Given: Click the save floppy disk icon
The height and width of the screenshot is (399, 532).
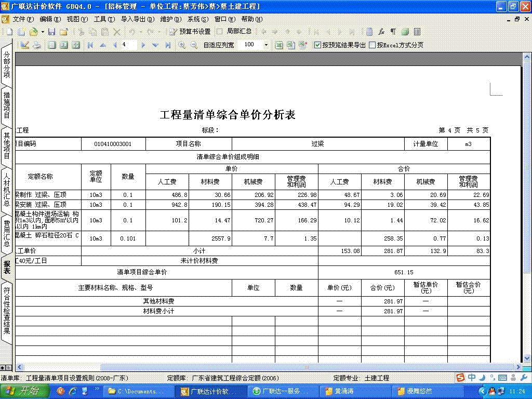Looking at the screenshot, I should pyautogui.click(x=51, y=32).
